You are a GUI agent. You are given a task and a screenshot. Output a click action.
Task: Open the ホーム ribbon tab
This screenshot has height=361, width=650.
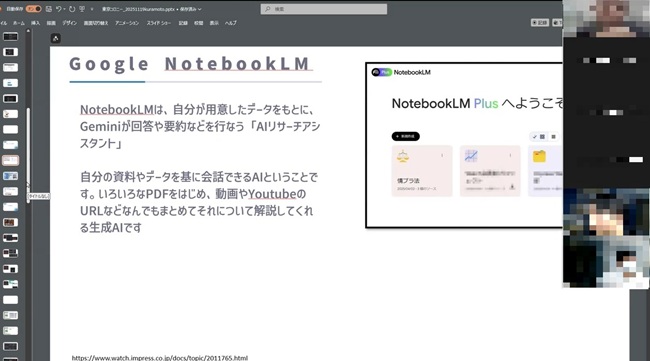[x=19, y=23]
